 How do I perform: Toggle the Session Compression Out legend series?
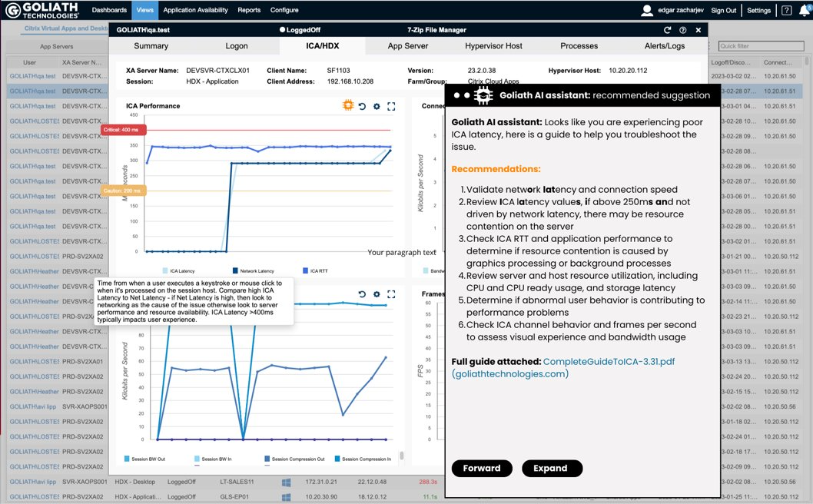[x=294, y=459]
